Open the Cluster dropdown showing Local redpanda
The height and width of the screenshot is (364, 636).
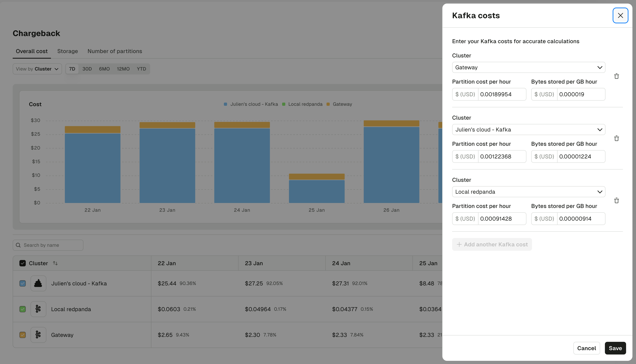click(x=528, y=192)
